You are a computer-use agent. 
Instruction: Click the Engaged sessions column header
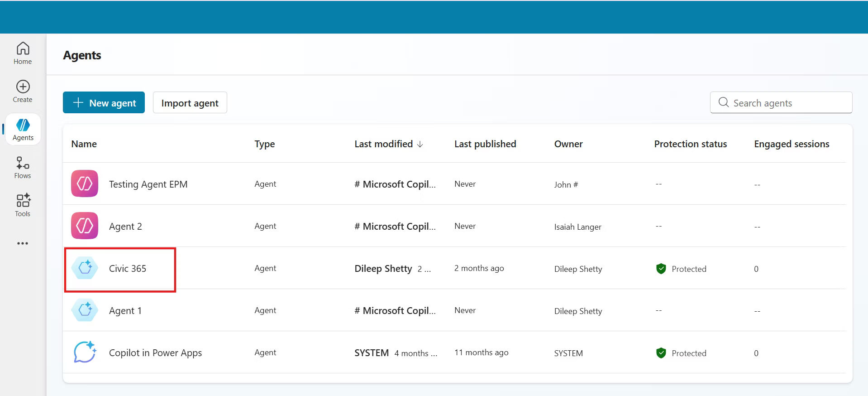pyautogui.click(x=791, y=144)
